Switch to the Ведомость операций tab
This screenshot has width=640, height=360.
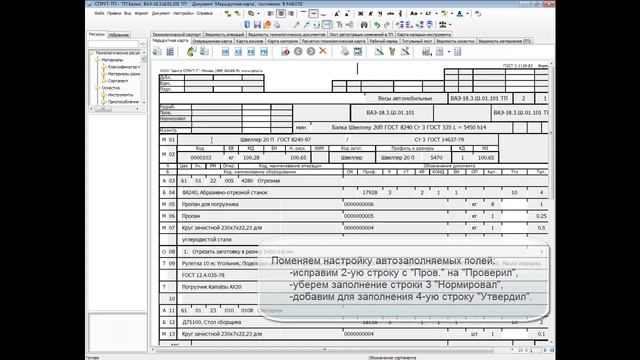coord(224,35)
